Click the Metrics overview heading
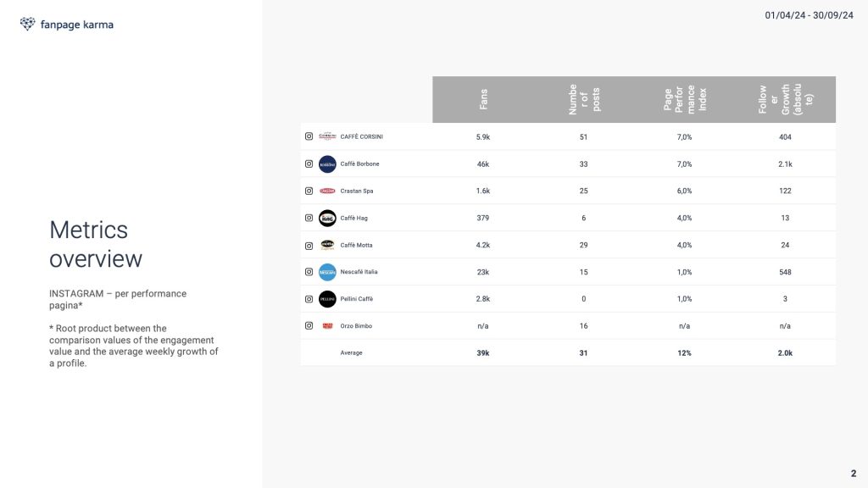The width and height of the screenshot is (868, 488). pos(96,244)
